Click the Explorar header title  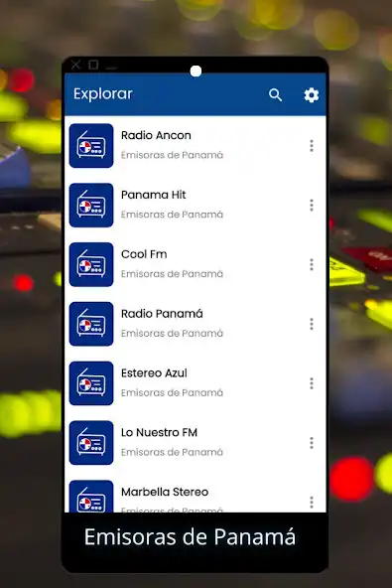103,94
